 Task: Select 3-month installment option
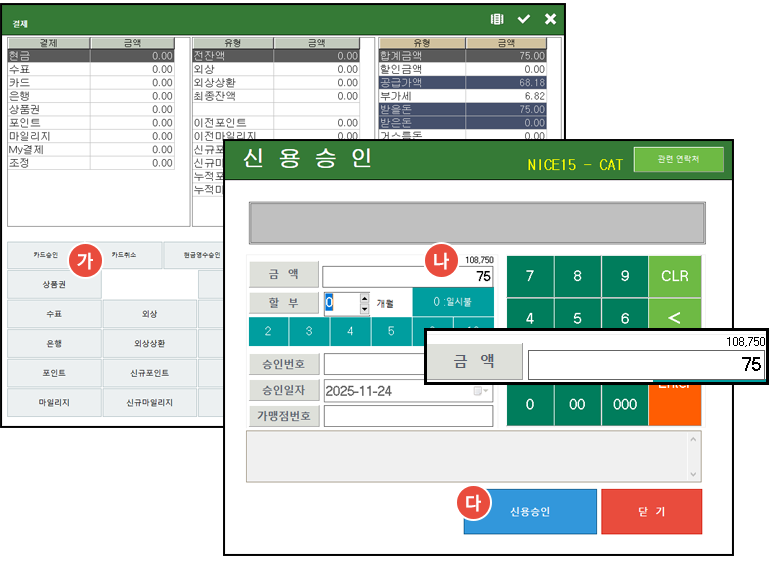coord(309,331)
